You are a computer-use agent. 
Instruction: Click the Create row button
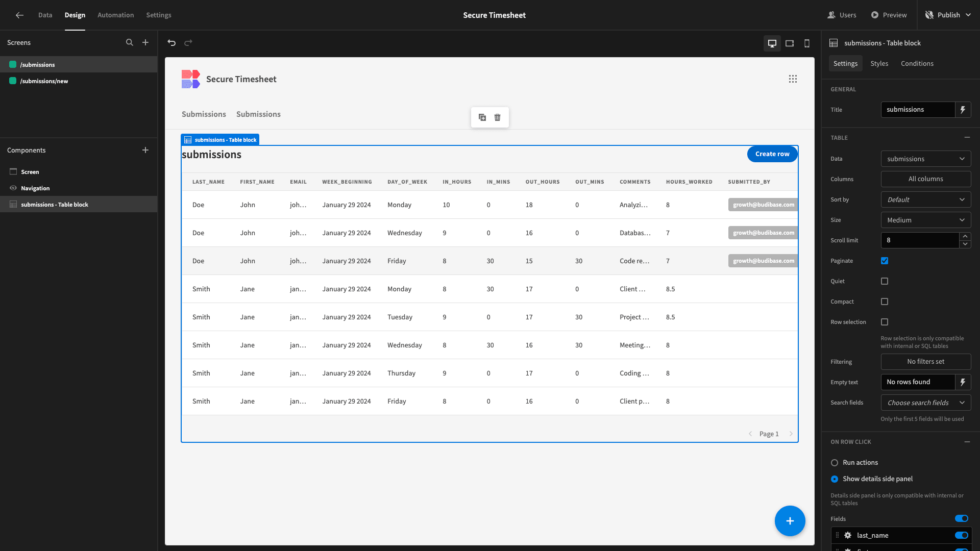pyautogui.click(x=772, y=154)
